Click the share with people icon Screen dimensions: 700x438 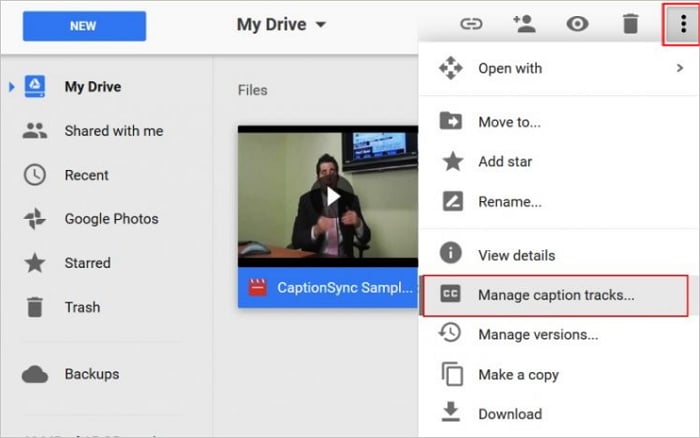click(524, 24)
